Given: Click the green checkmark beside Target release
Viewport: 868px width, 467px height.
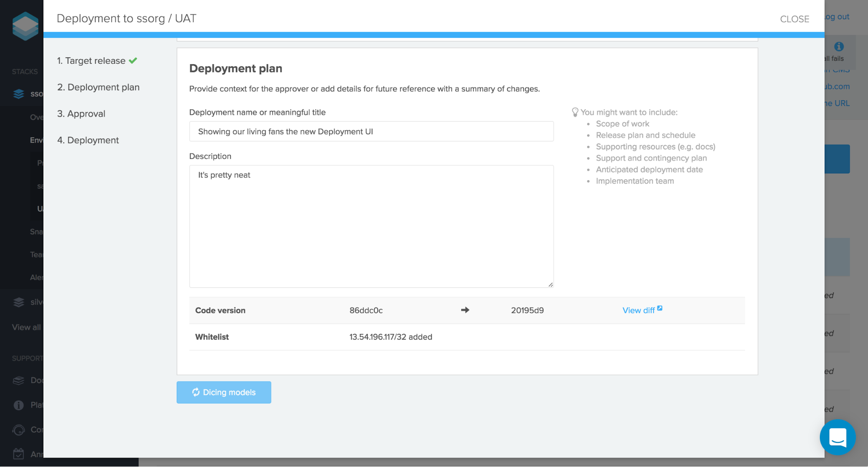Looking at the screenshot, I should (133, 60).
